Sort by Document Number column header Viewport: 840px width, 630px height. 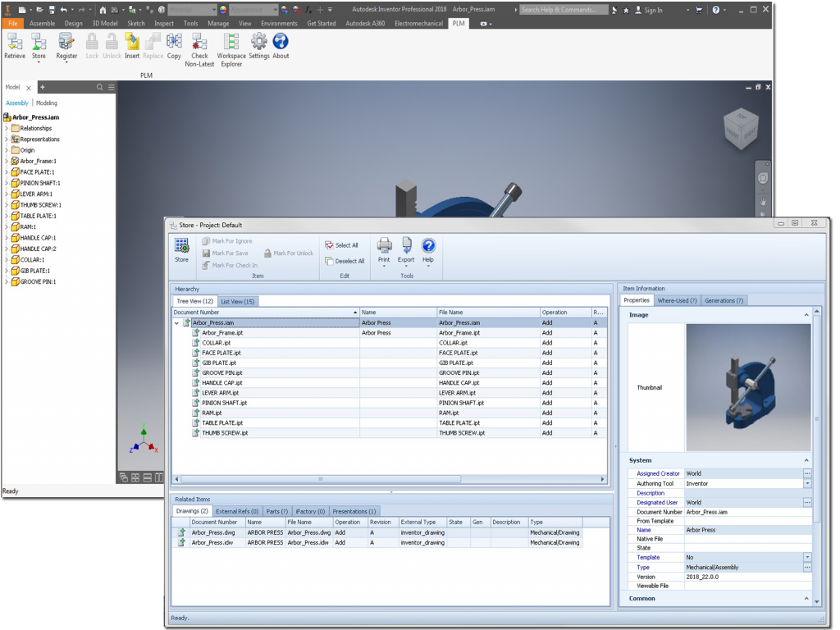point(266,313)
